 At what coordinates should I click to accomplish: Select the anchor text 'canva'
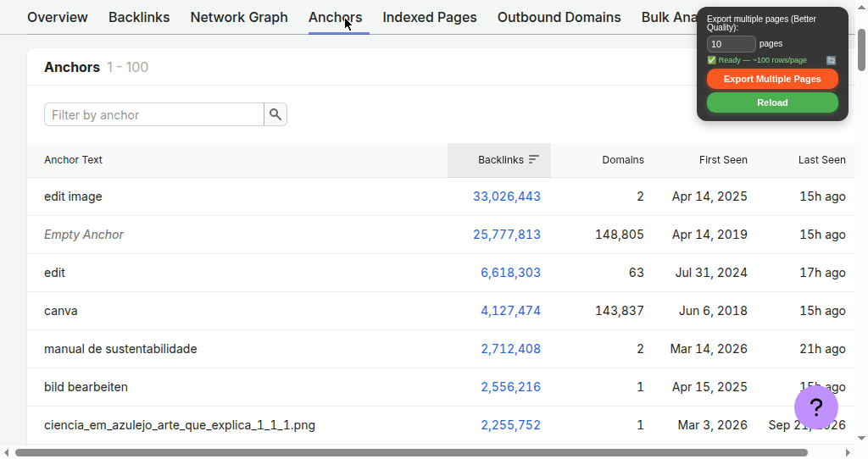click(61, 311)
